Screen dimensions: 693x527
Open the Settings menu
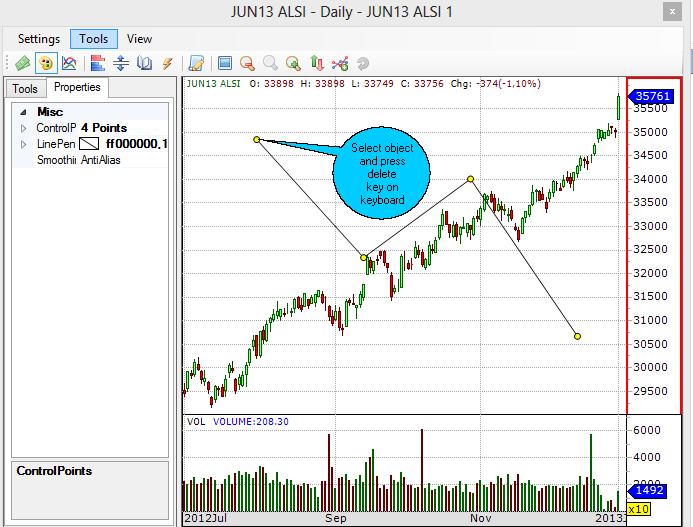point(39,39)
